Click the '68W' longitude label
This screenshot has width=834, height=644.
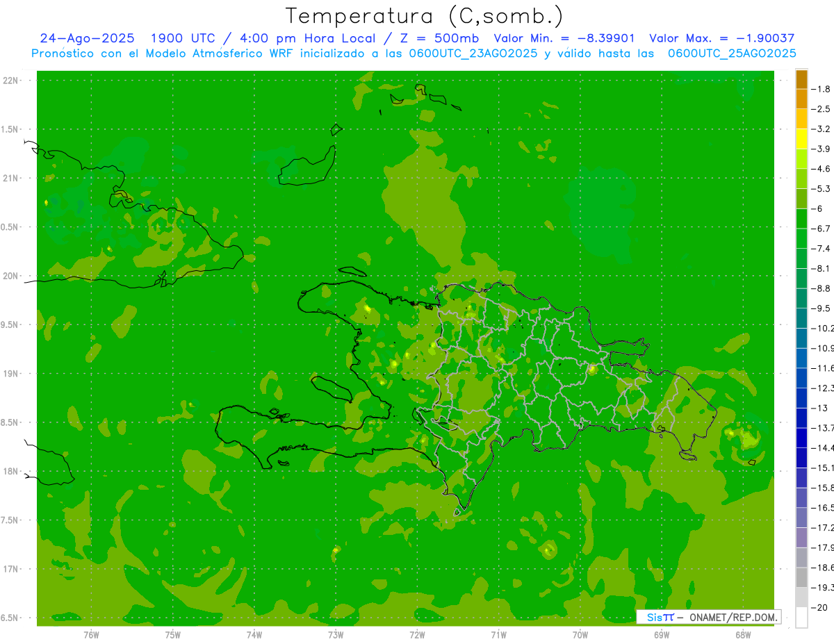point(743,634)
